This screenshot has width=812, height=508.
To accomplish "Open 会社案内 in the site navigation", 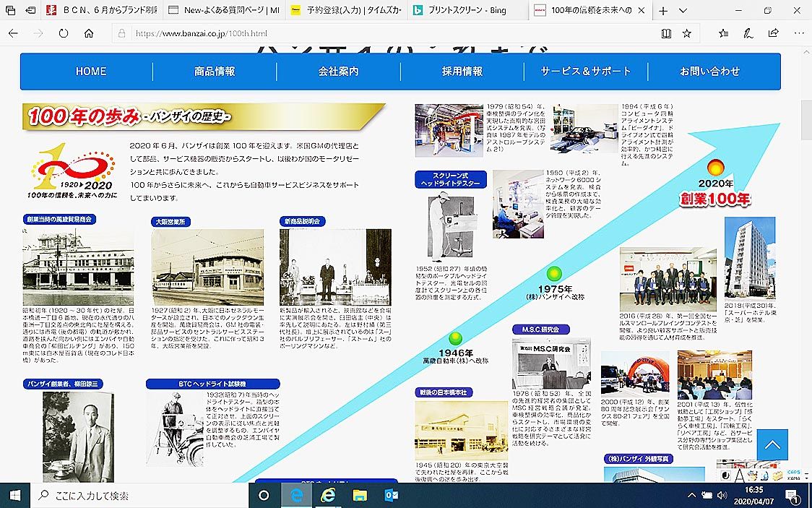I will coord(338,72).
